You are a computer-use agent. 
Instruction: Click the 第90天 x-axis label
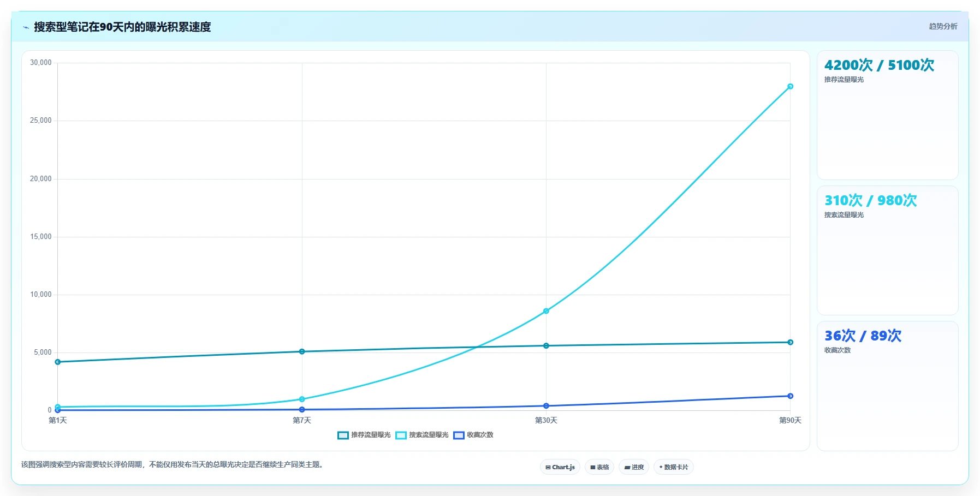790,420
